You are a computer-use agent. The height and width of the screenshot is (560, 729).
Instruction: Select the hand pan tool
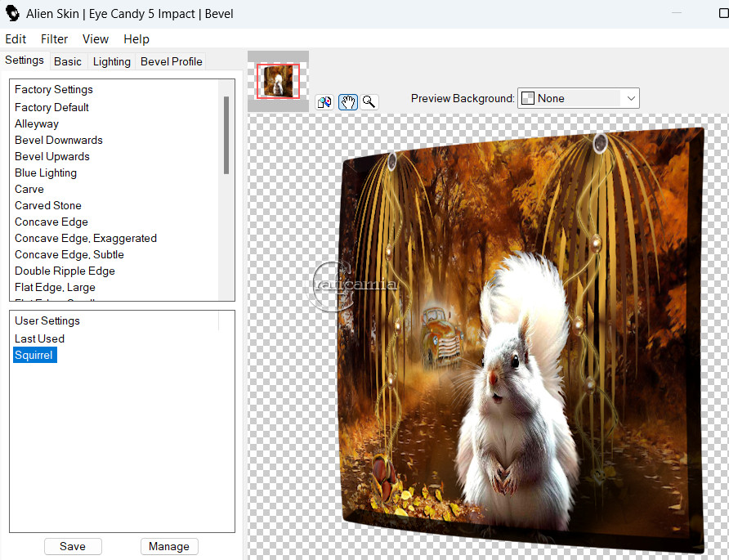348,102
